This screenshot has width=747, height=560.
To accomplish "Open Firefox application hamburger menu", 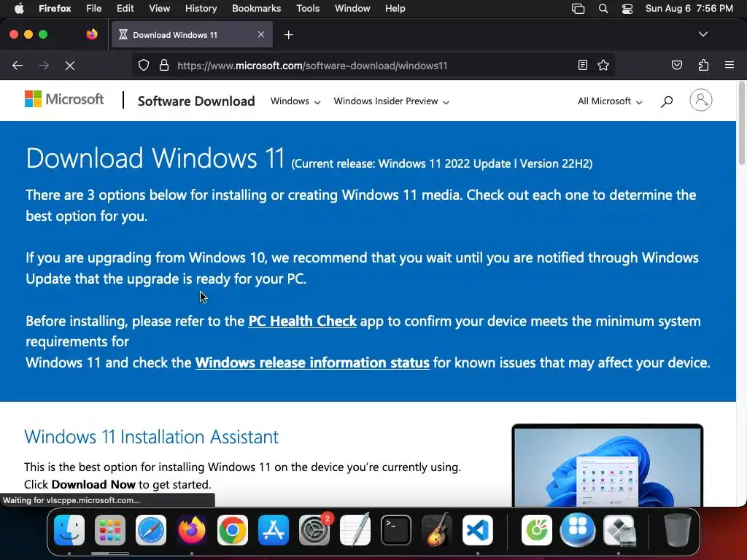I will pos(729,65).
